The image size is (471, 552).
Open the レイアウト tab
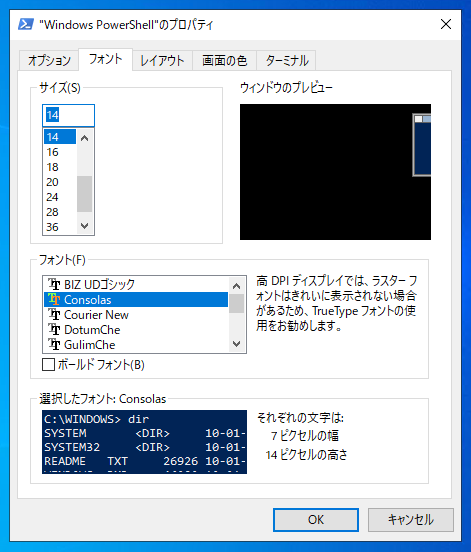pos(162,60)
